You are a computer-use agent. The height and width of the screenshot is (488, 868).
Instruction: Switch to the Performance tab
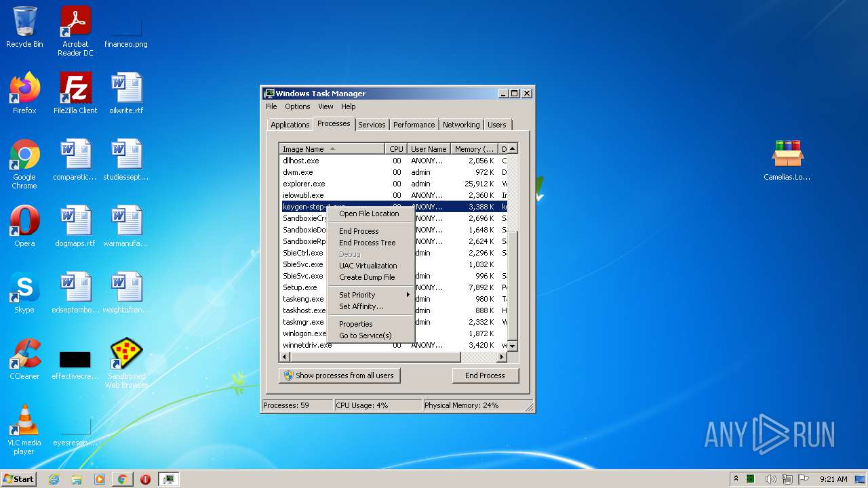point(414,125)
